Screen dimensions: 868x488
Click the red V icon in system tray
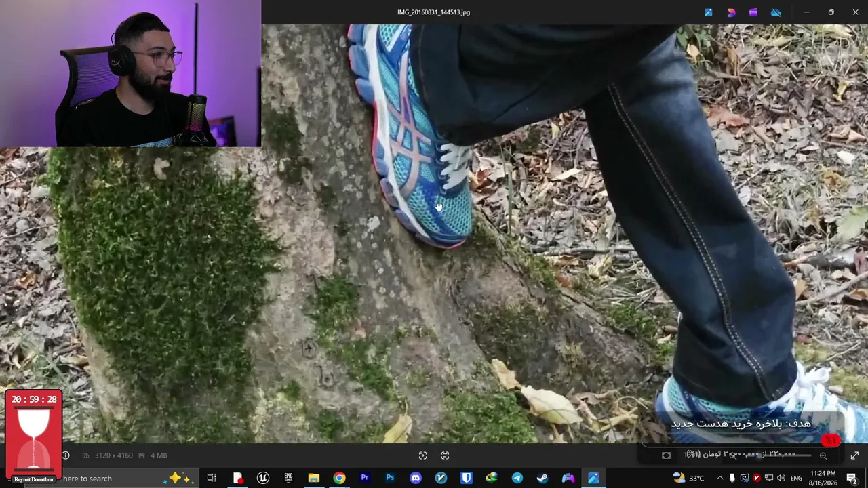point(757,479)
